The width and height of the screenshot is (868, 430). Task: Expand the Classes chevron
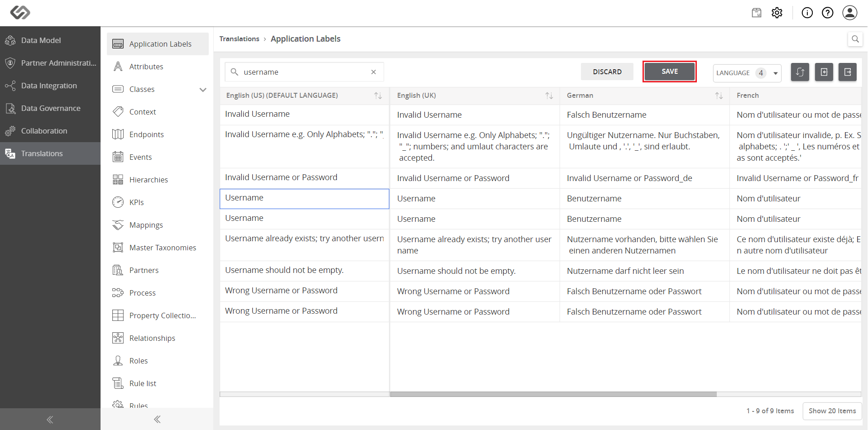tap(203, 90)
